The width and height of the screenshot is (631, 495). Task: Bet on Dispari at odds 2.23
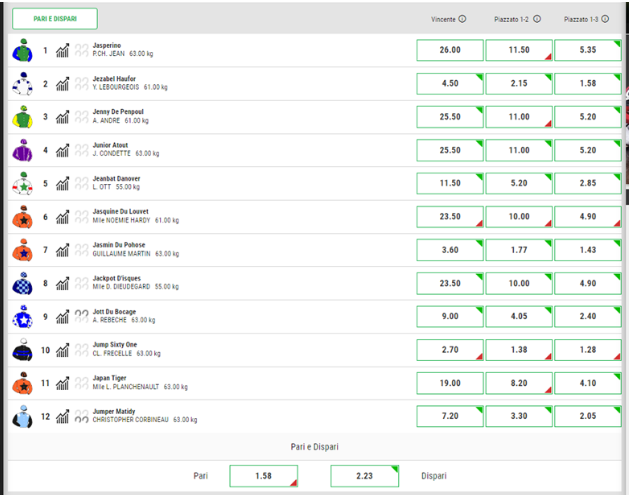[x=364, y=476]
